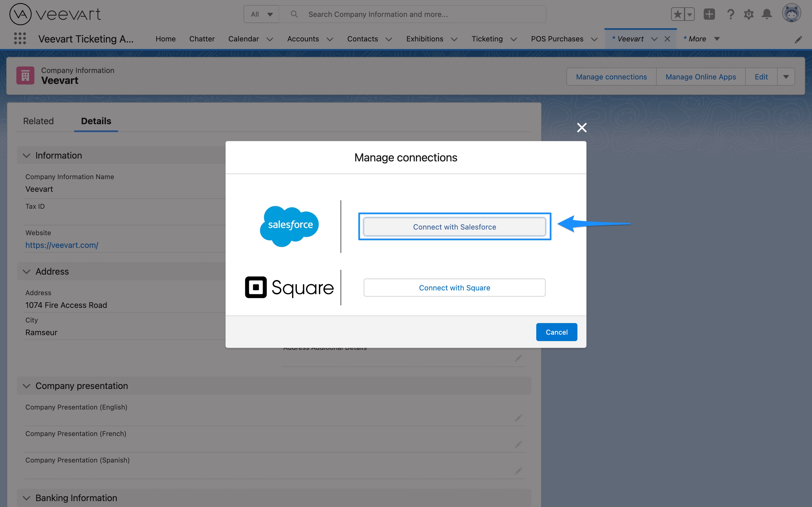The image size is (812, 507).
Task: Open the POS Purchases menu item
Action: click(x=557, y=39)
